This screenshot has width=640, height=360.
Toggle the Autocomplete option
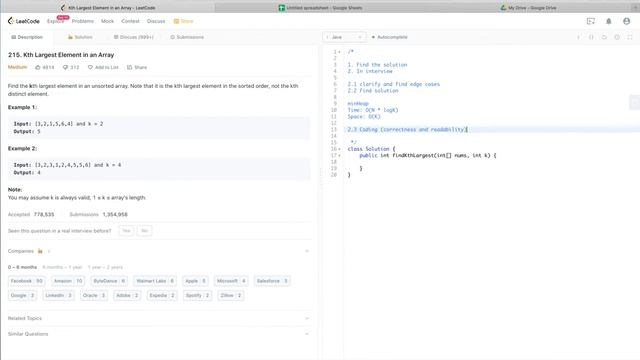coord(389,37)
